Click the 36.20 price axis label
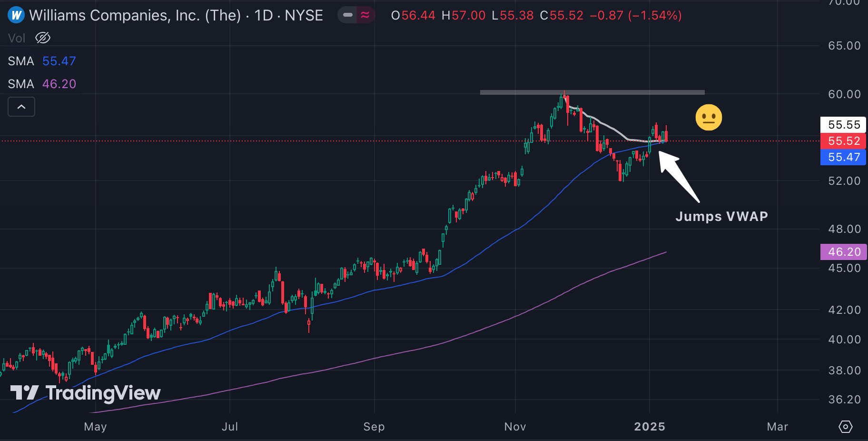The width and height of the screenshot is (868, 441). [x=845, y=400]
